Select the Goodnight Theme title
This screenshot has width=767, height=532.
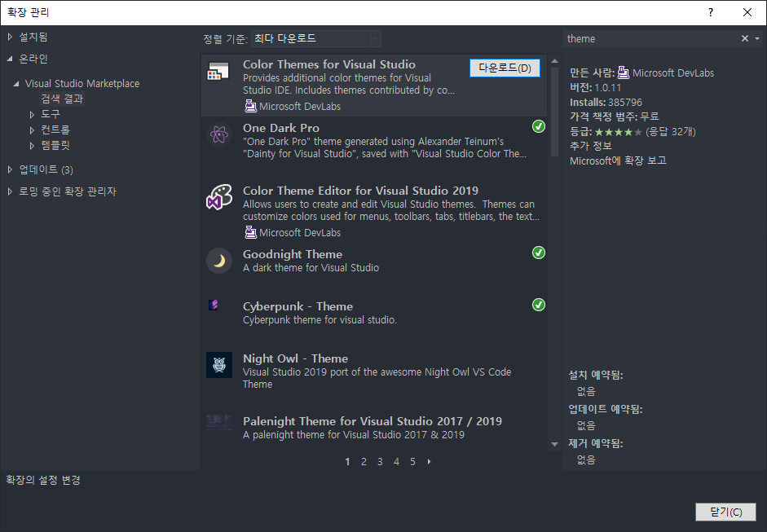click(x=293, y=254)
